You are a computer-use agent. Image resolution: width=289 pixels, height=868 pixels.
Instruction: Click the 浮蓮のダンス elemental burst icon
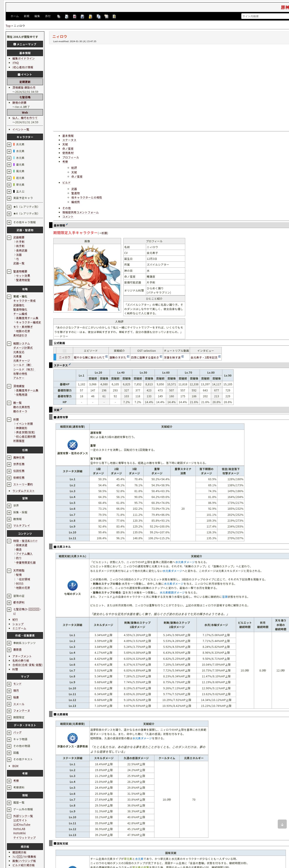tap(72, 738)
